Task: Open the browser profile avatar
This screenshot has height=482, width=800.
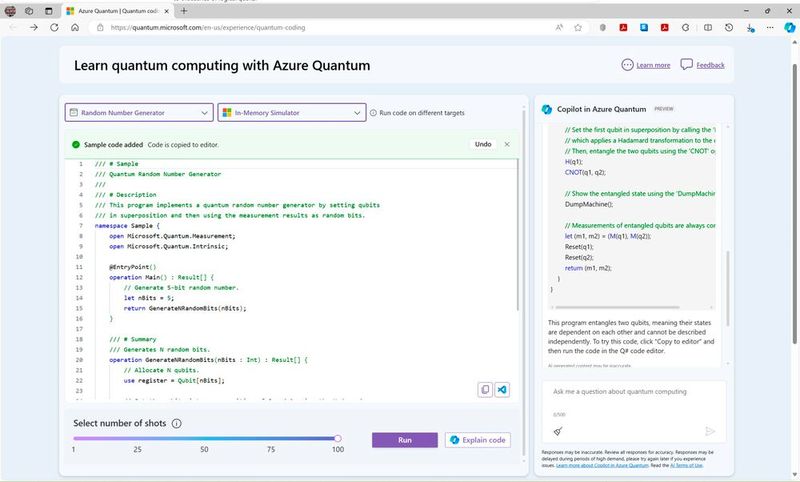Action: [x=10, y=11]
